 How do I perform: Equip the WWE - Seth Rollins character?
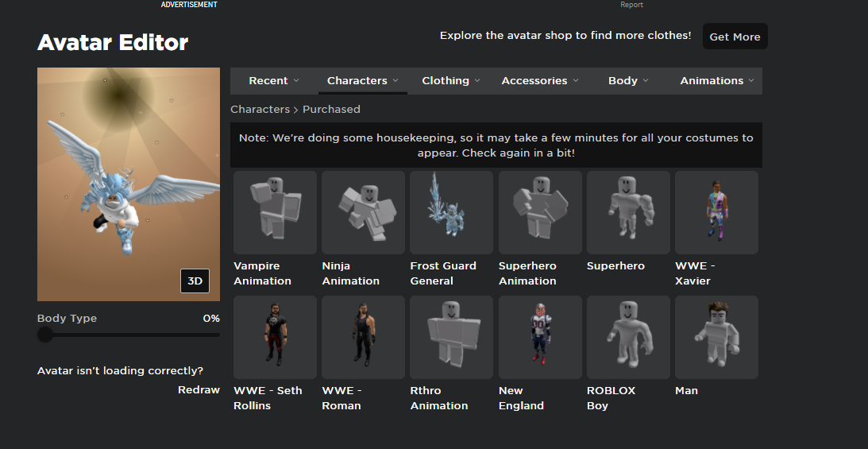click(x=275, y=337)
